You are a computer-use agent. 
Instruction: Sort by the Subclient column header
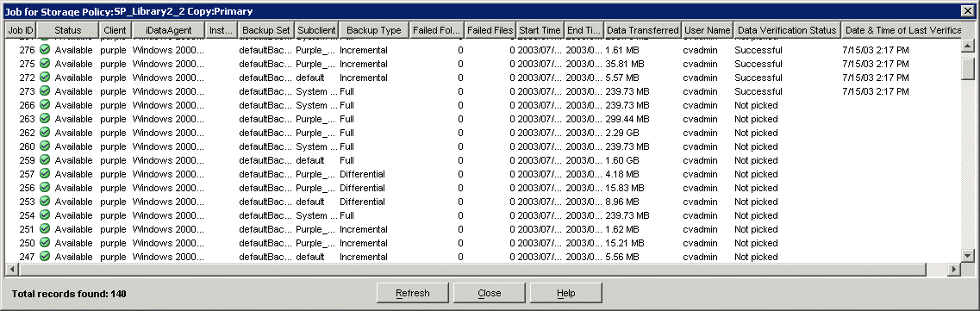pyautogui.click(x=316, y=30)
